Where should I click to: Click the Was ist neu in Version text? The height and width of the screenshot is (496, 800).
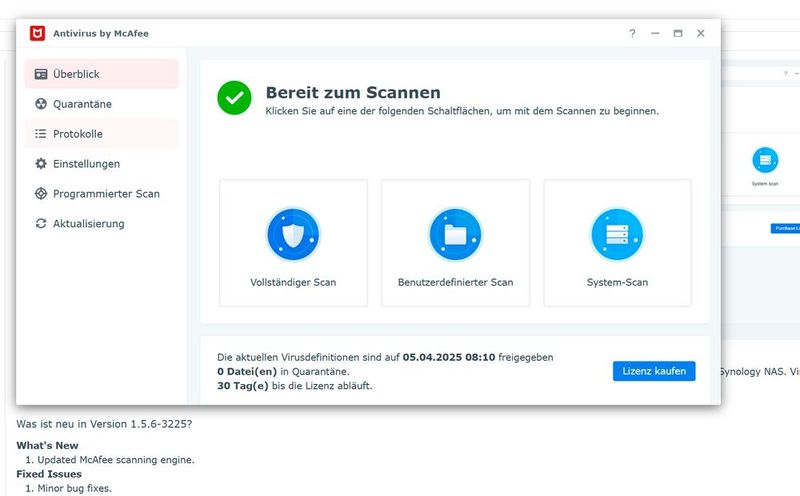pos(104,424)
